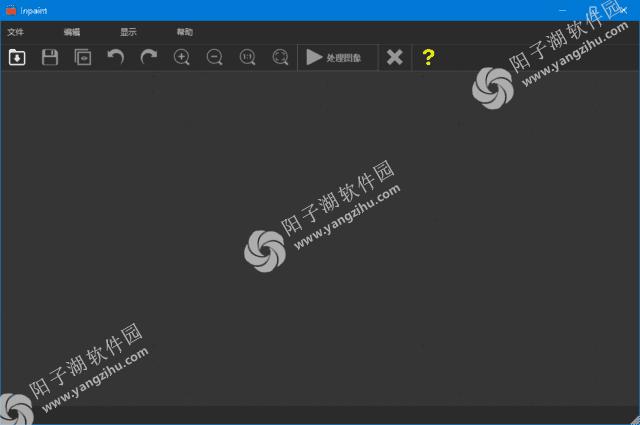Viewport: 640px width, 425px height.
Task: Zoom in with magnifier plus icon
Action: (x=182, y=57)
